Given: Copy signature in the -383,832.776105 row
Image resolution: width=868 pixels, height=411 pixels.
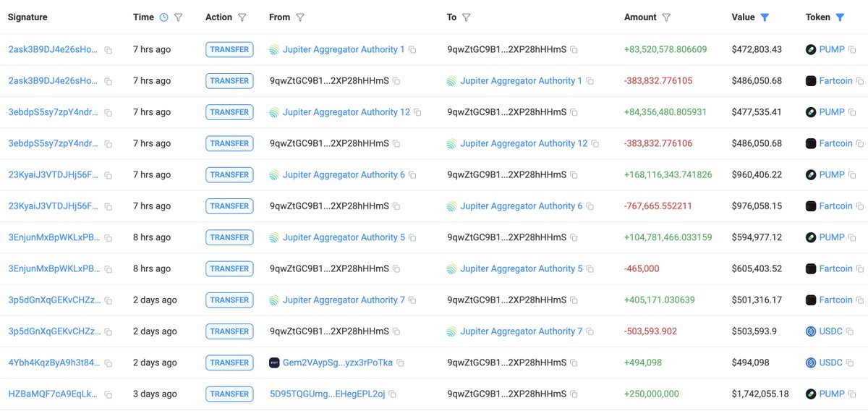Looking at the screenshot, I should (108, 81).
